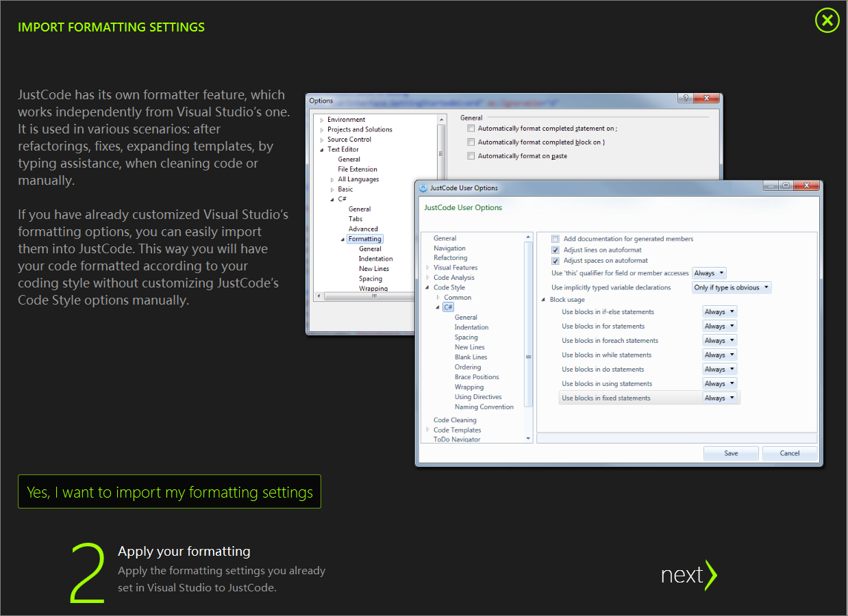Open dropdown for blocks in if-else statements
The width and height of the screenshot is (848, 616).
719,311
